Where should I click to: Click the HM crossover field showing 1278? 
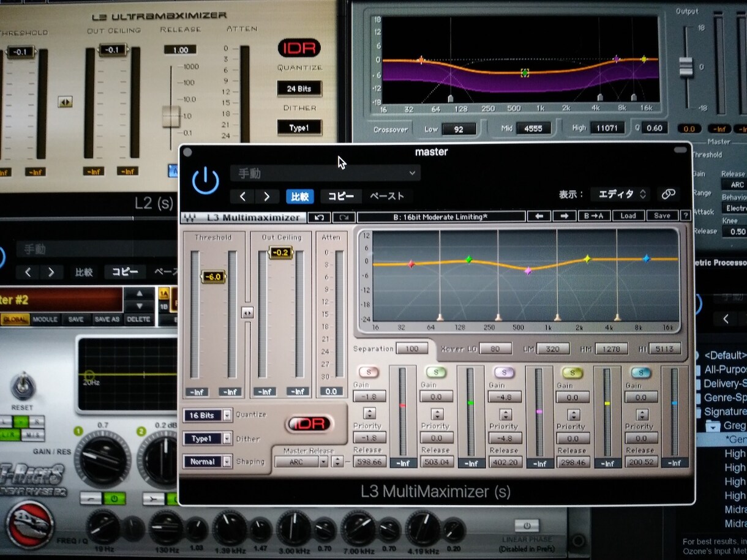[x=610, y=349]
